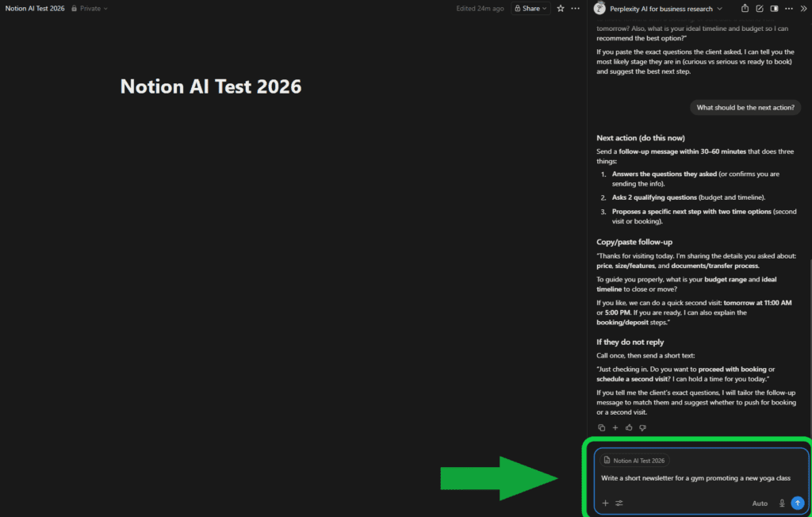Open the share/export icon in Perplexity header
The image size is (812, 517).
click(x=745, y=8)
